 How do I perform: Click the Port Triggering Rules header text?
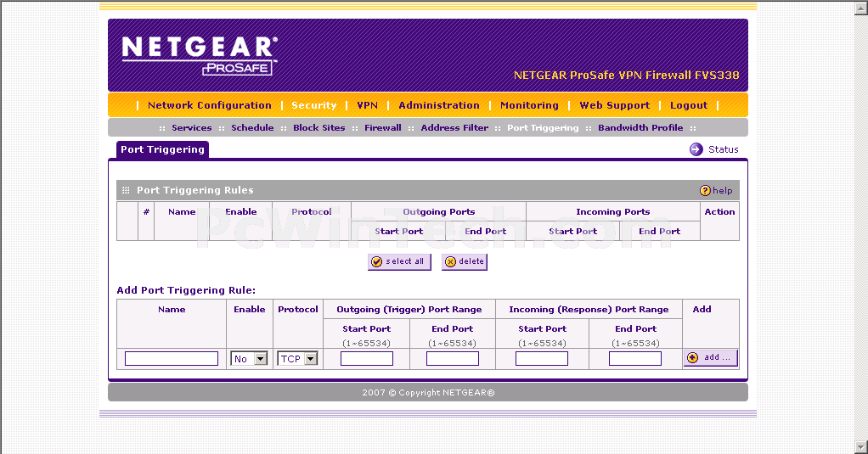(194, 190)
